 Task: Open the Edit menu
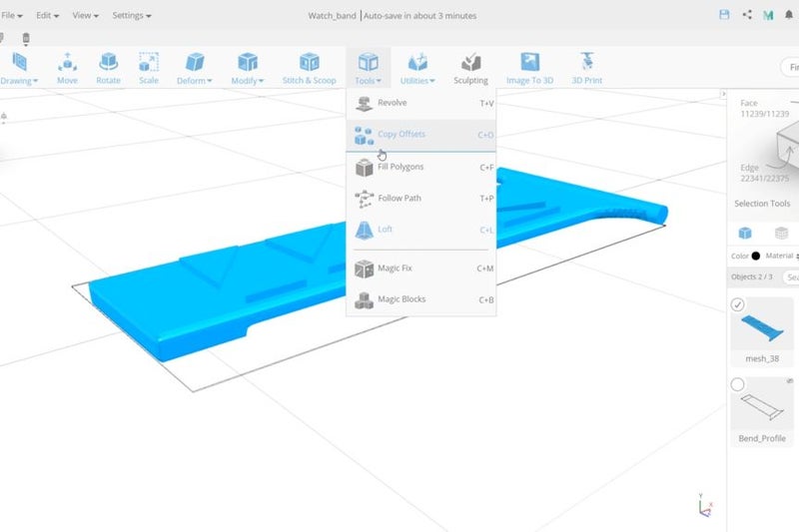47,15
